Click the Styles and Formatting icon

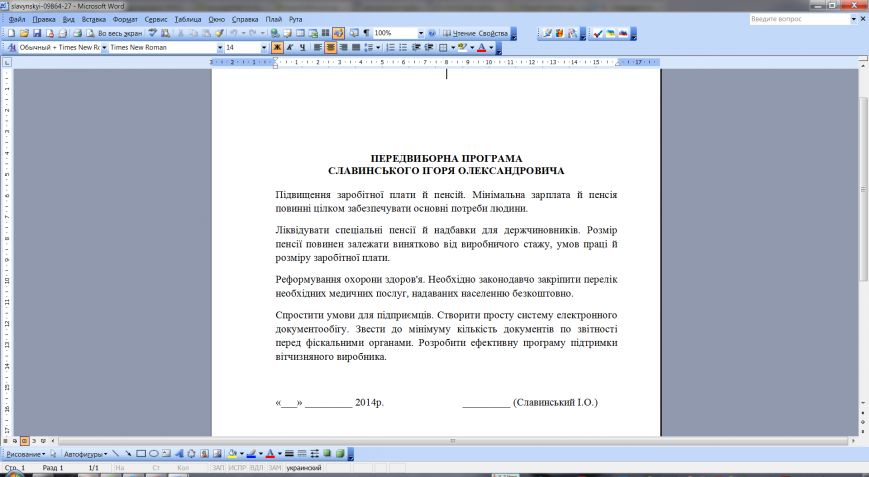click(12, 48)
